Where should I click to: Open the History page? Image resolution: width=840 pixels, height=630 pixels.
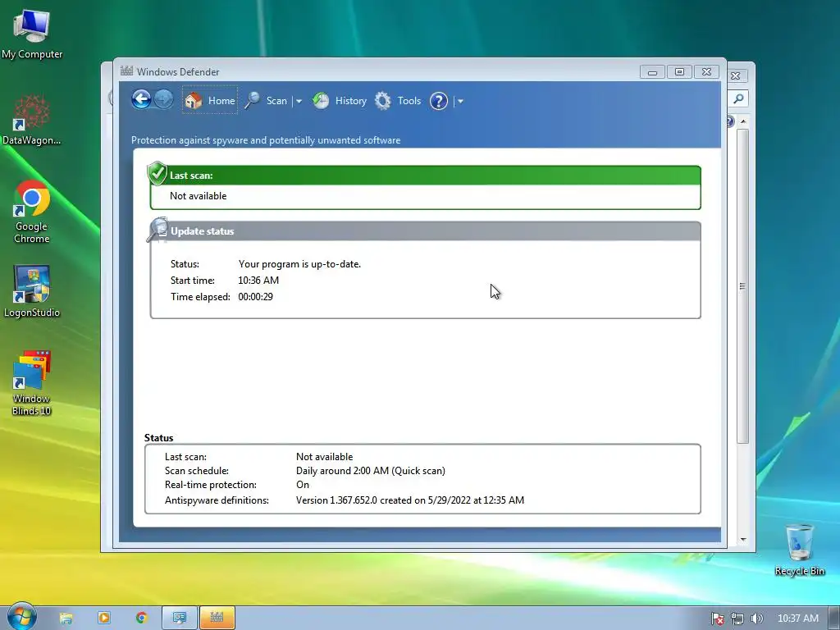click(340, 100)
